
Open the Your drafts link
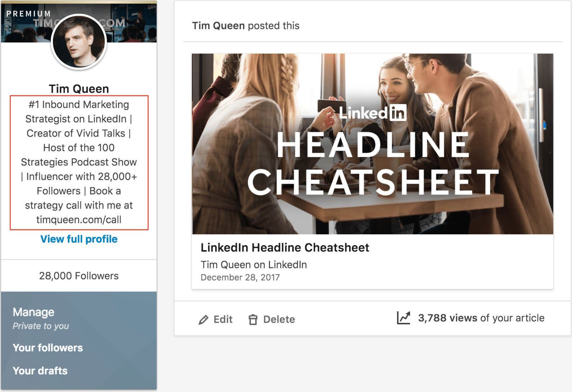coord(40,371)
